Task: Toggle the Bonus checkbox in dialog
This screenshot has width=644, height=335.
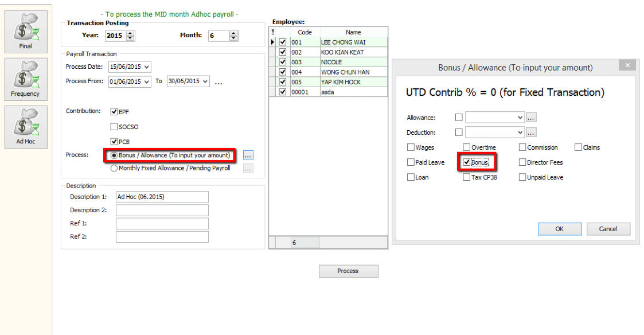Action: tap(467, 162)
